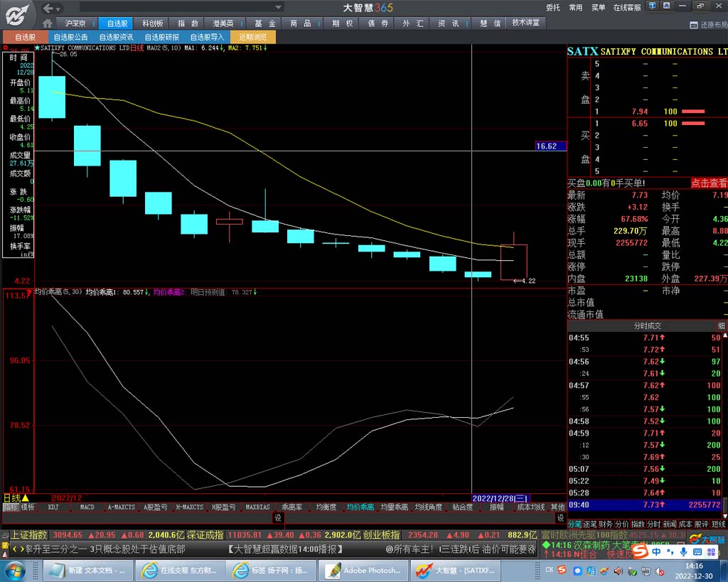Open the 债券 tab

pyautogui.click(x=378, y=23)
